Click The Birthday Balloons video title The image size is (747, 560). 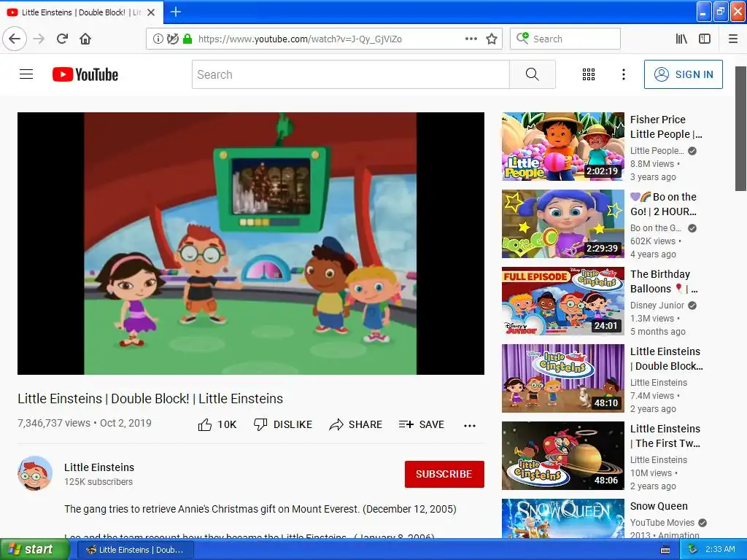pyautogui.click(x=664, y=281)
